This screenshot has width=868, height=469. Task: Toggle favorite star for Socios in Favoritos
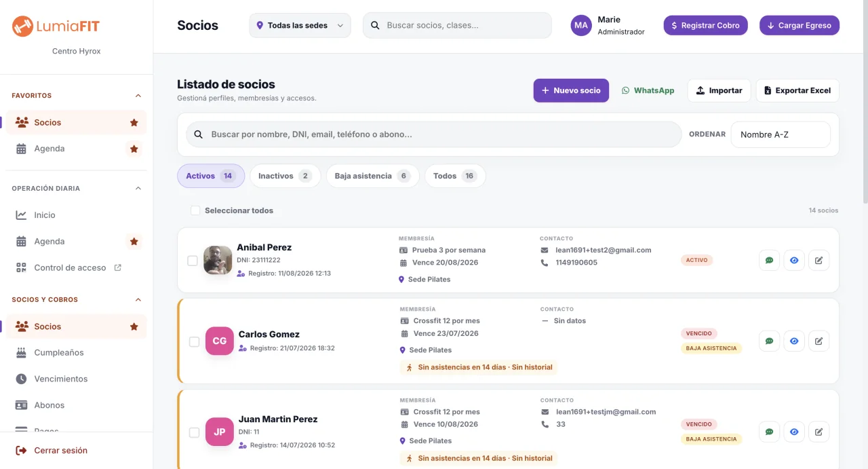coord(134,123)
